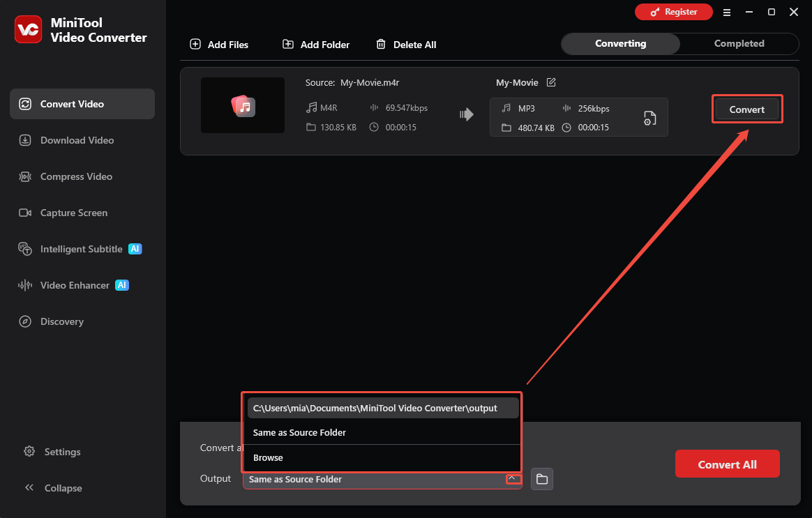
Task: Click the AI badge next to Video Enhancer
Action: click(x=121, y=285)
